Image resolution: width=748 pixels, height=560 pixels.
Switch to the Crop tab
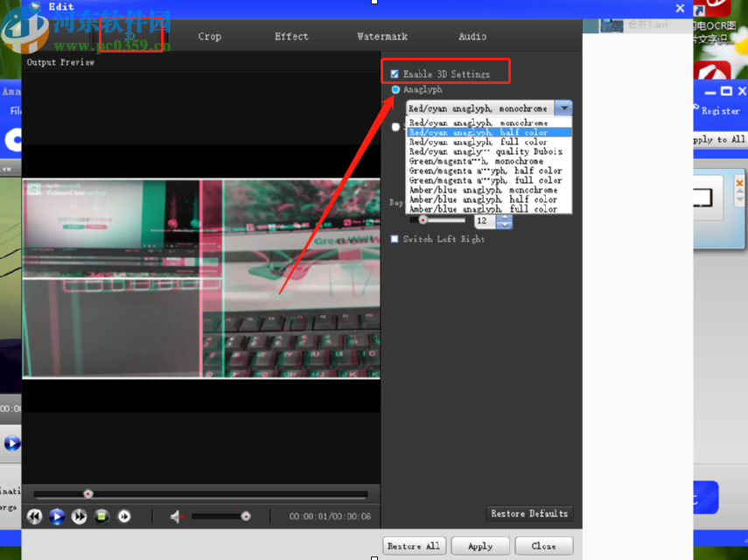coord(209,36)
